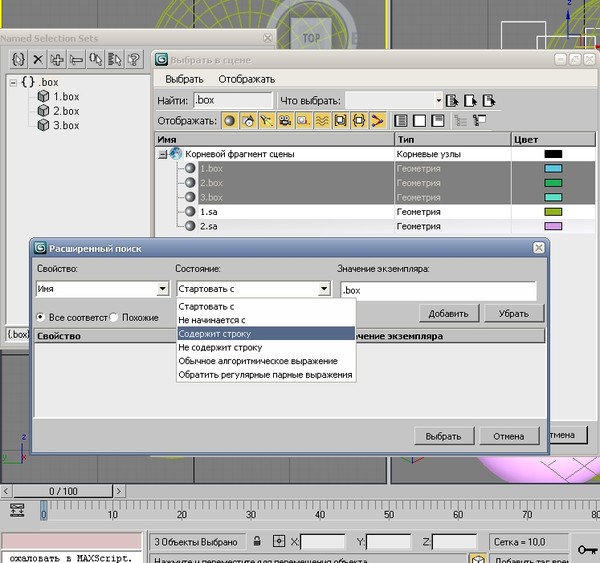
Task: Click the color swatch of 2.box row
Action: (553, 183)
